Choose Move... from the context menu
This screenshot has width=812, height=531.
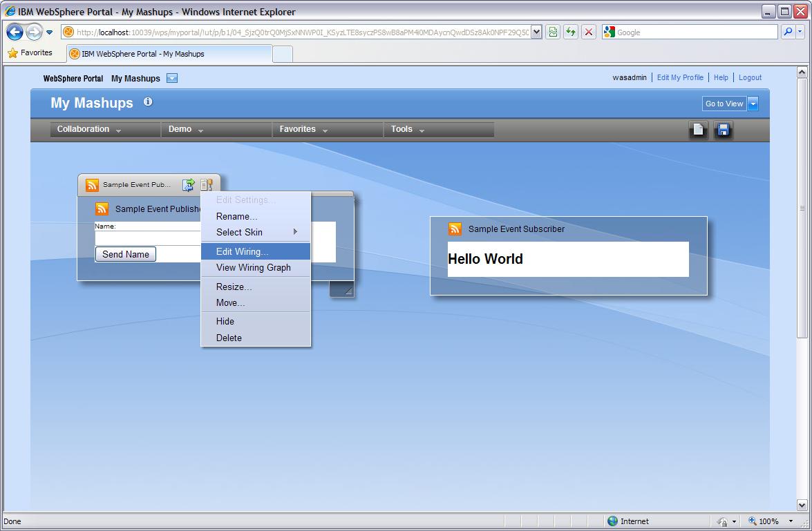pos(256,302)
